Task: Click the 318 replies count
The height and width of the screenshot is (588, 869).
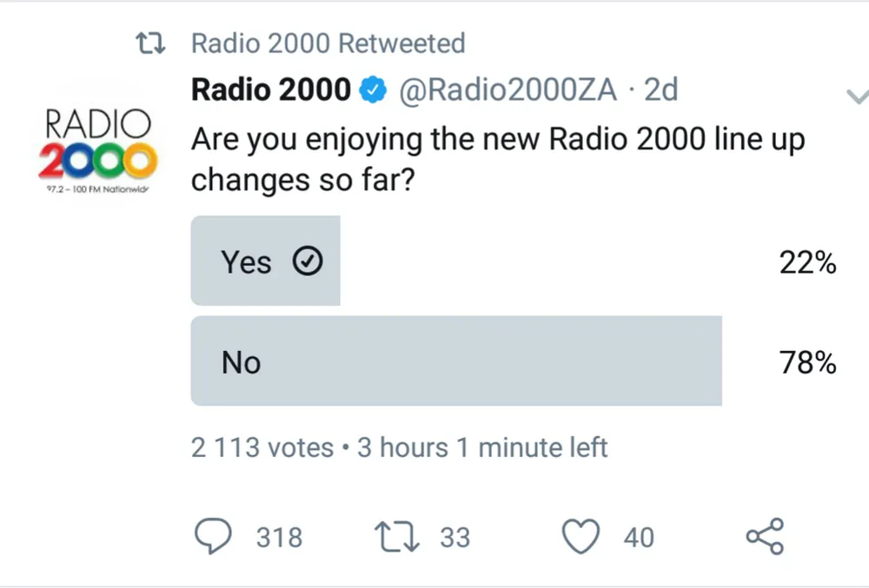Action: [279, 538]
